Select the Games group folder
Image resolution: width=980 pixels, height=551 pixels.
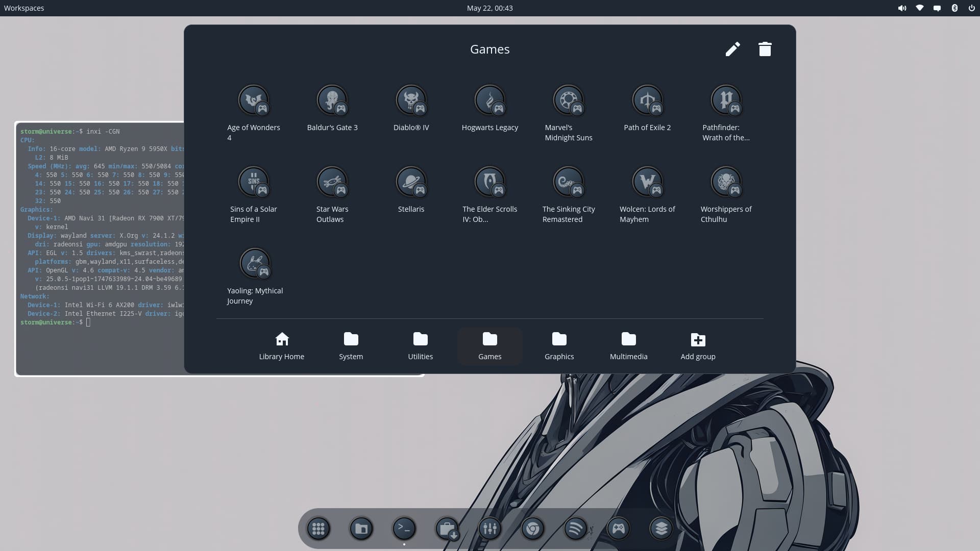click(490, 346)
